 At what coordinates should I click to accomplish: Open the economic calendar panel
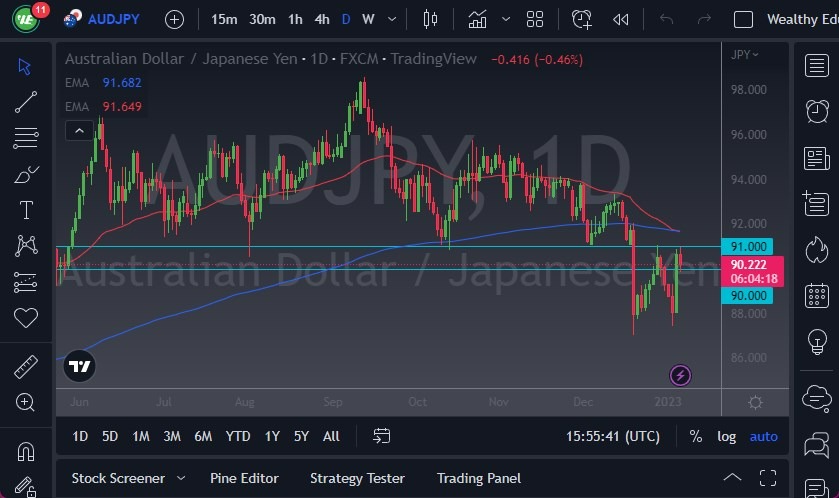point(817,295)
